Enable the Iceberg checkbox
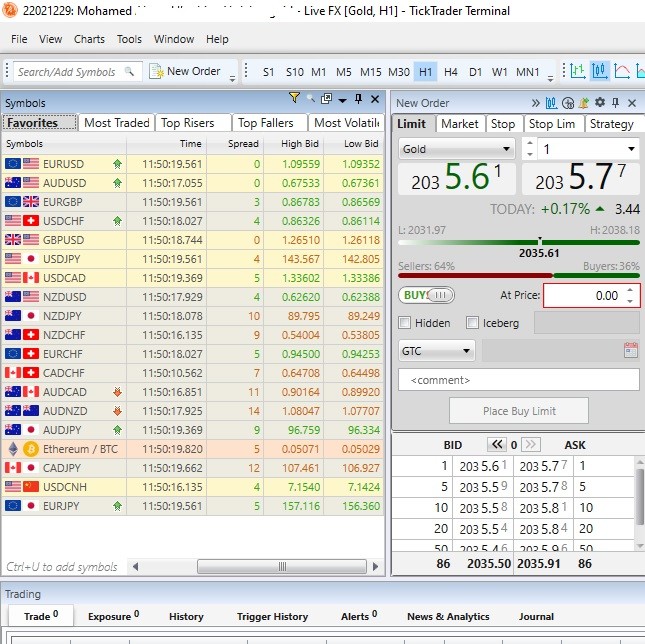Image resolution: width=645 pixels, height=644 pixels. 472,323
